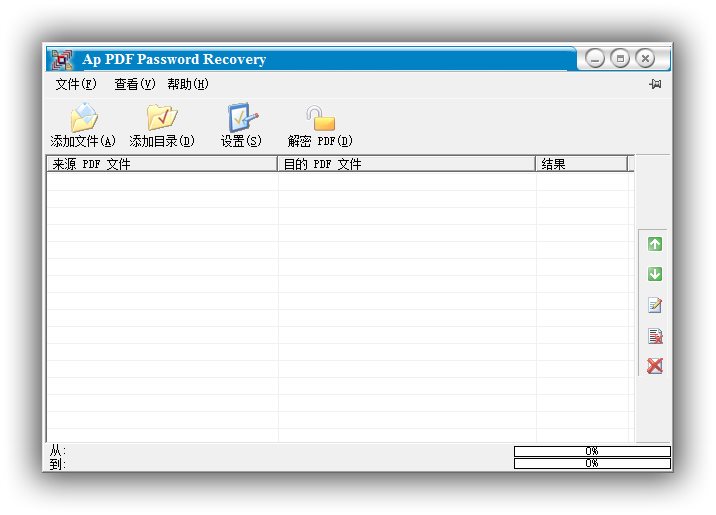
Task: Click the document icon with the red X
Action: coord(655,336)
